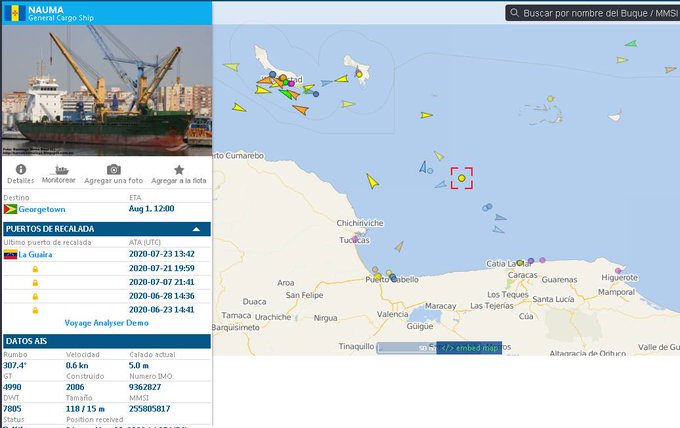Click the MMSI value 255805817
Image resolution: width=680 pixels, height=428 pixels.
[150, 408]
